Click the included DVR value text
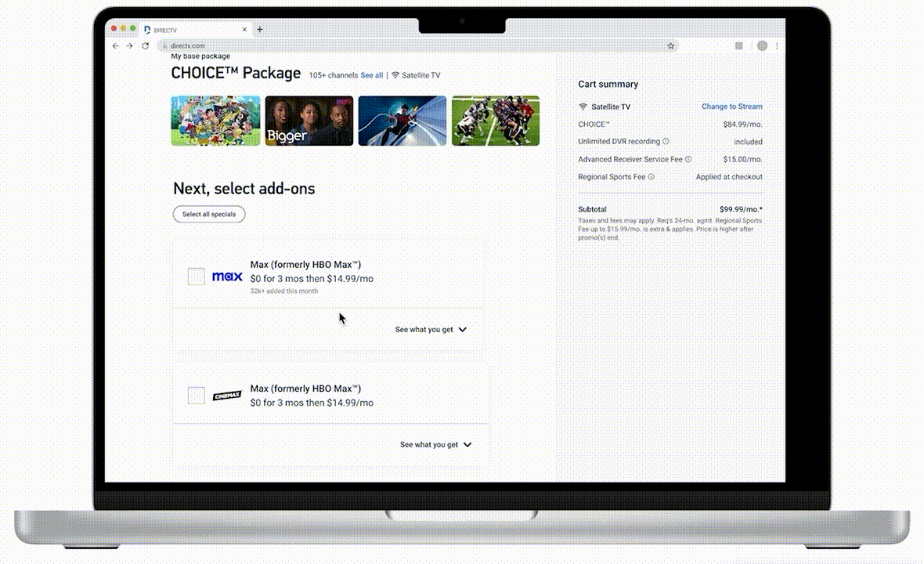Viewport: 924px width, 564px height. pyautogui.click(x=748, y=142)
